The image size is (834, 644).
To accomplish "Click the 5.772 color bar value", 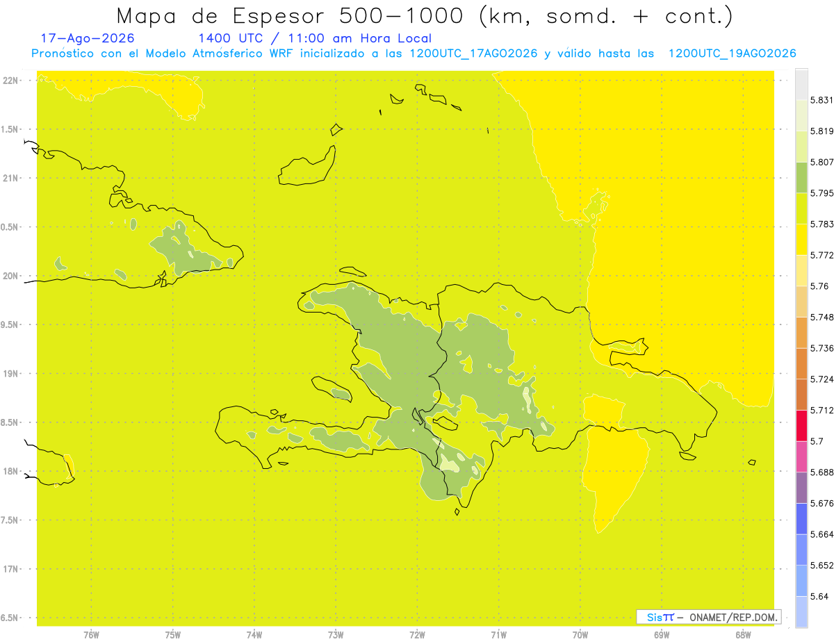I will (x=822, y=255).
